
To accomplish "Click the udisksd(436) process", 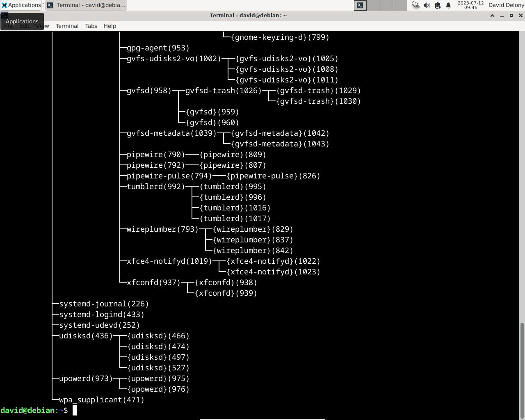I will pos(86,336).
